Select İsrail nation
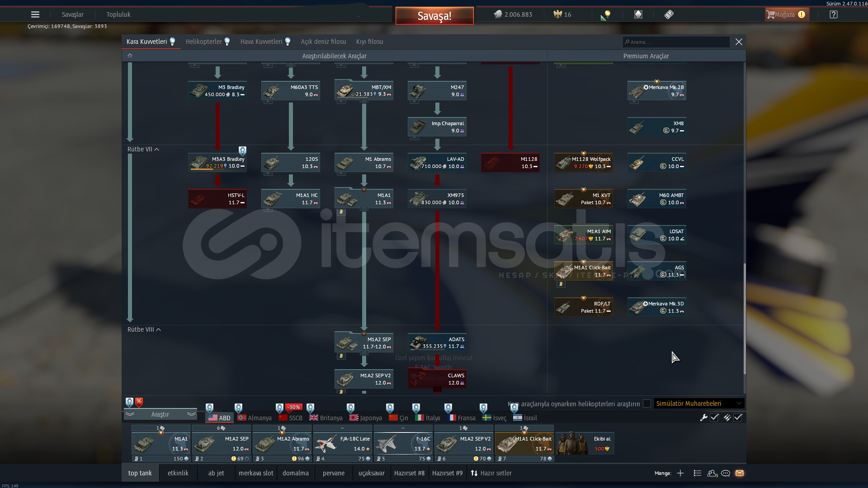 coord(525,418)
